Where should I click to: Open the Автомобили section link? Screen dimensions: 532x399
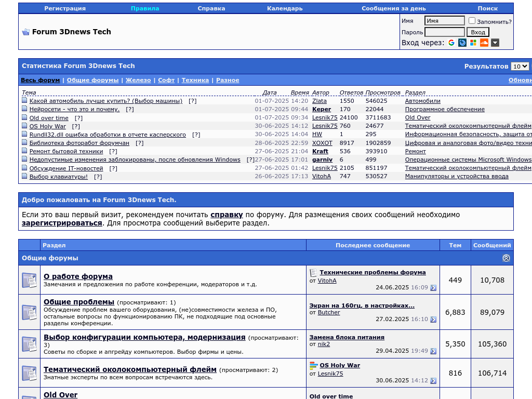click(x=423, y=101)
